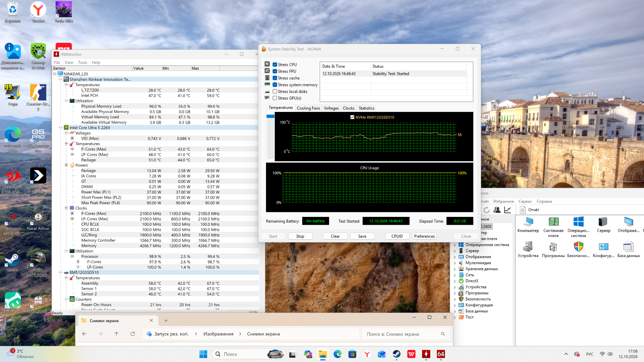Collapse Intel Core Ultra 5 226V node

tap(60, 128)
